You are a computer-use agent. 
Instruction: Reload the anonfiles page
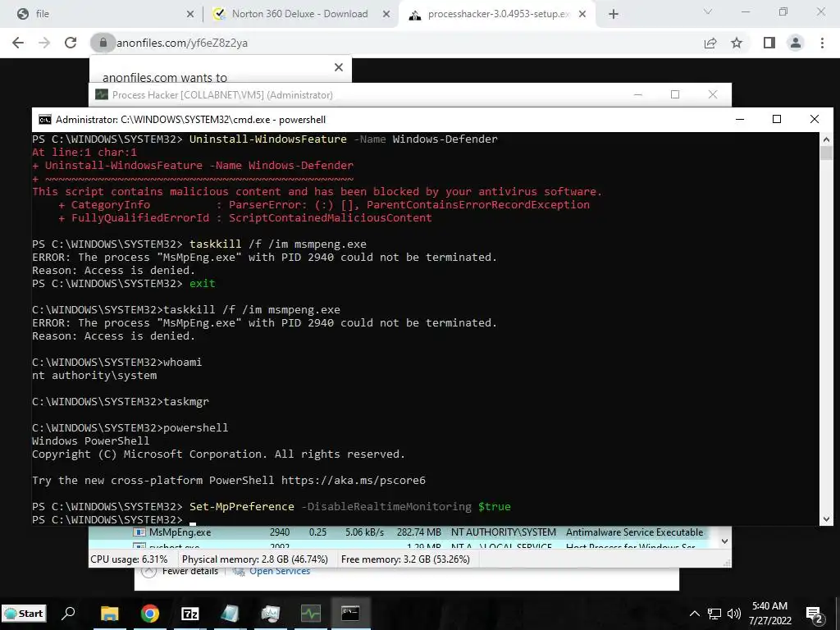71,43
